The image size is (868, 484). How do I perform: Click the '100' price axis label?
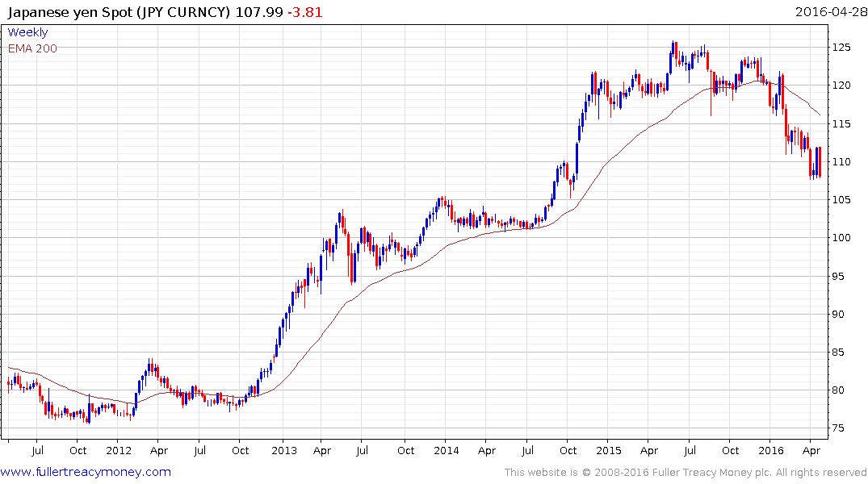(x=841, y=238)
